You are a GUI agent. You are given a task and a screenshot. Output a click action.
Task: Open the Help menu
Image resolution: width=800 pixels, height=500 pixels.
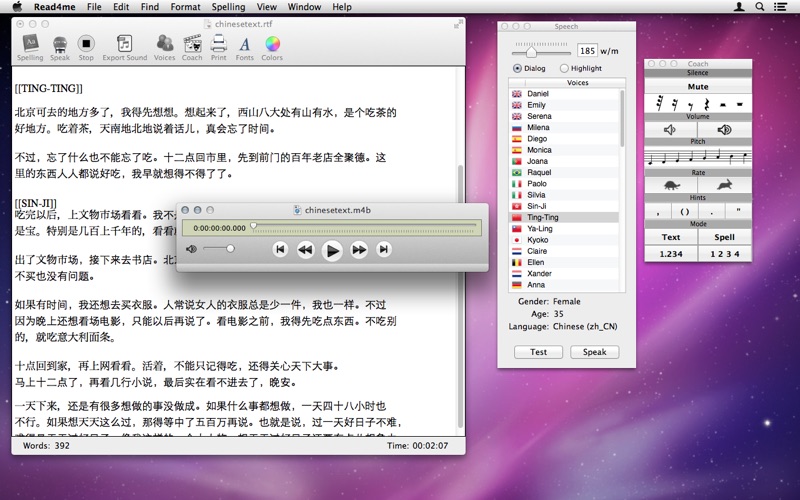[342, 7]
